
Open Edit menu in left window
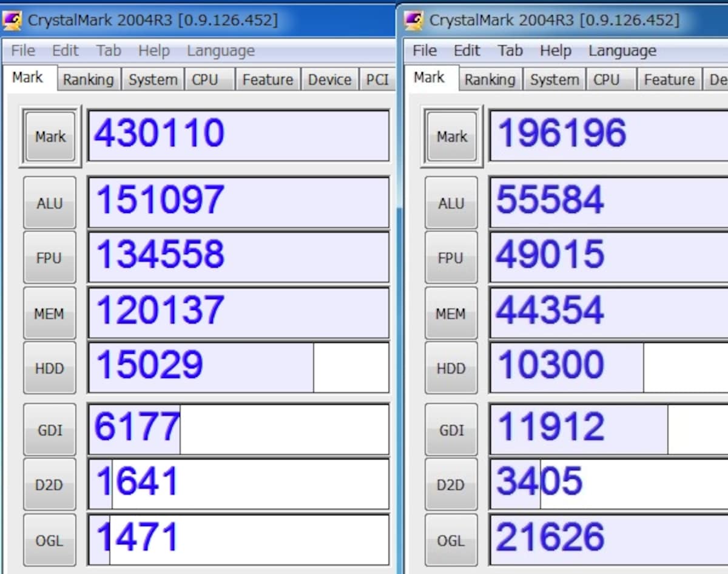tap(65, 50)
